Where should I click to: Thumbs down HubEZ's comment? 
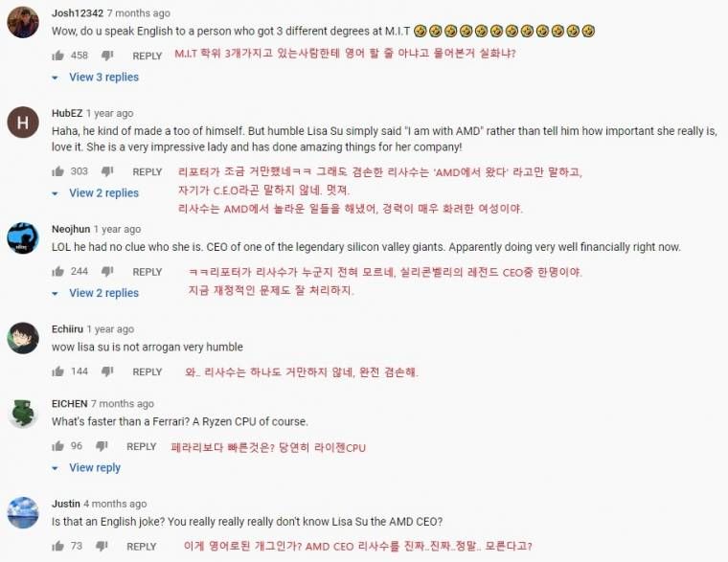[x=107, y=171]
